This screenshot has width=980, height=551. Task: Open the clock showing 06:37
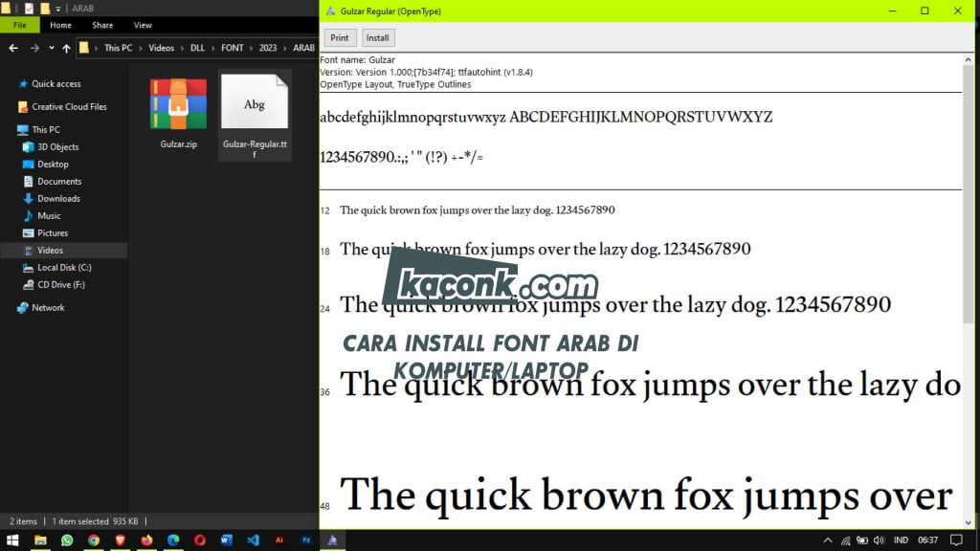point(927,540)
